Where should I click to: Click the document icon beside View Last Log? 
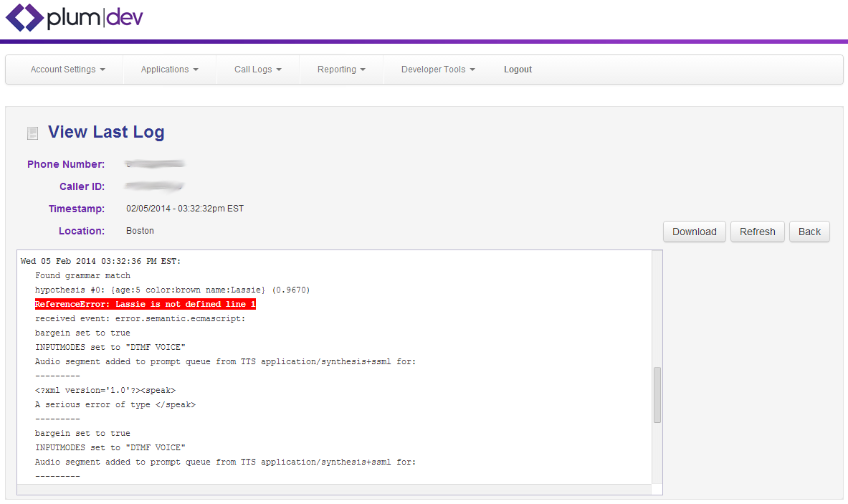click(x=32, y=133)
